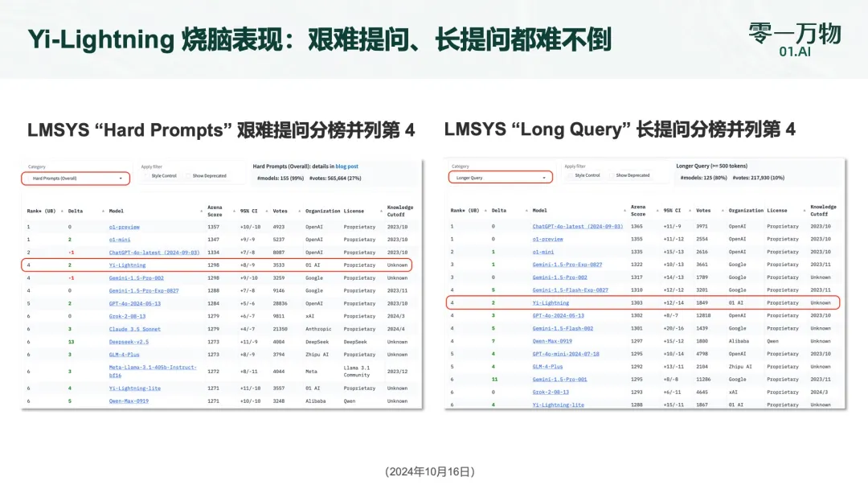
Task: Select 28836 votes cell for GPT-4o-2024-05-13
Action: 280,303
